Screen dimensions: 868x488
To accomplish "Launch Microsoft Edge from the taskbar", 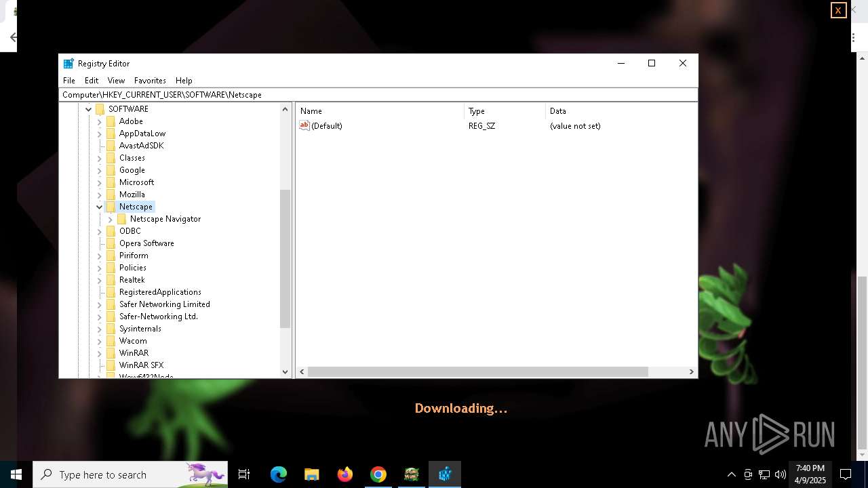I will click(x=279, y=474).
